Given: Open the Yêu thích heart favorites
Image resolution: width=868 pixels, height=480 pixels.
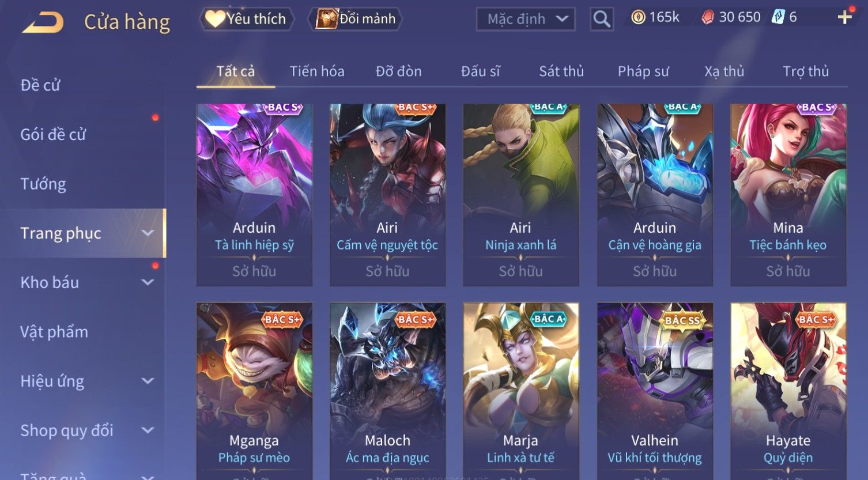Looking at the screenshot, I should pyautogui.click(x=214, y=19).
